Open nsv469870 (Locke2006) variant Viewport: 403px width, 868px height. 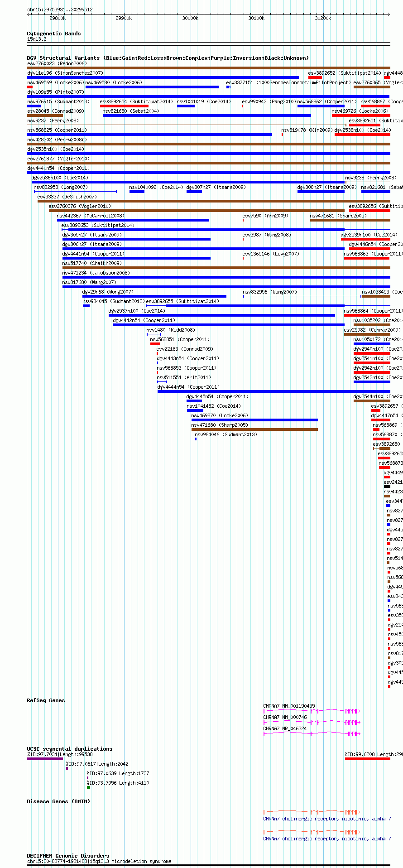coord(220,416)
